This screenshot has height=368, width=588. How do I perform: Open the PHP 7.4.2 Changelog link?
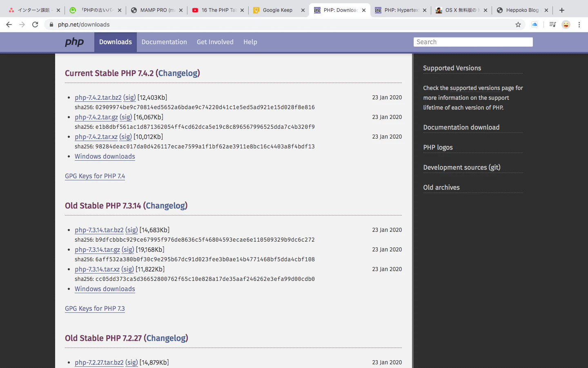tap(178, 73)
